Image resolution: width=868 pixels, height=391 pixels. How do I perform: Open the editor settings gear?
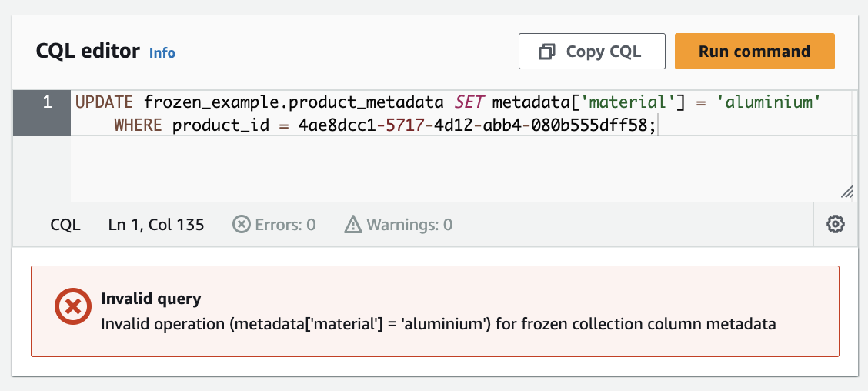point(835,225)
